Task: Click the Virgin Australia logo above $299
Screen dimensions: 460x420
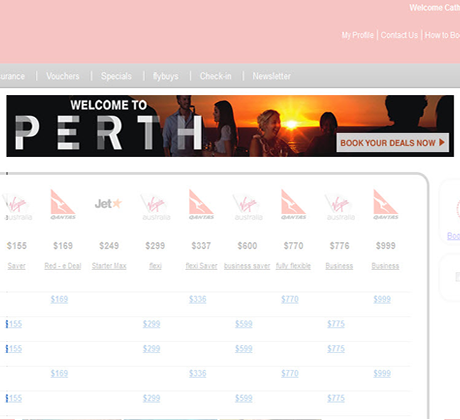Action: [x=155, y=207]
